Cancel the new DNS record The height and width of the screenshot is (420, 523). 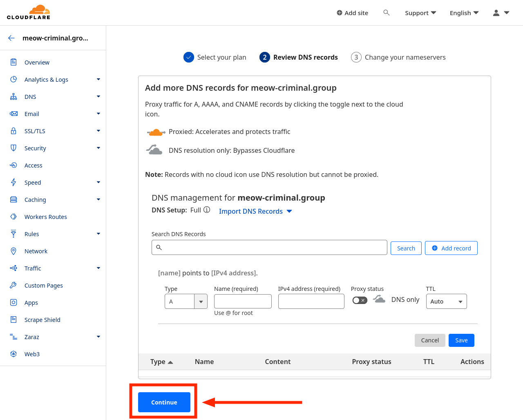click(x=430, y=340)
